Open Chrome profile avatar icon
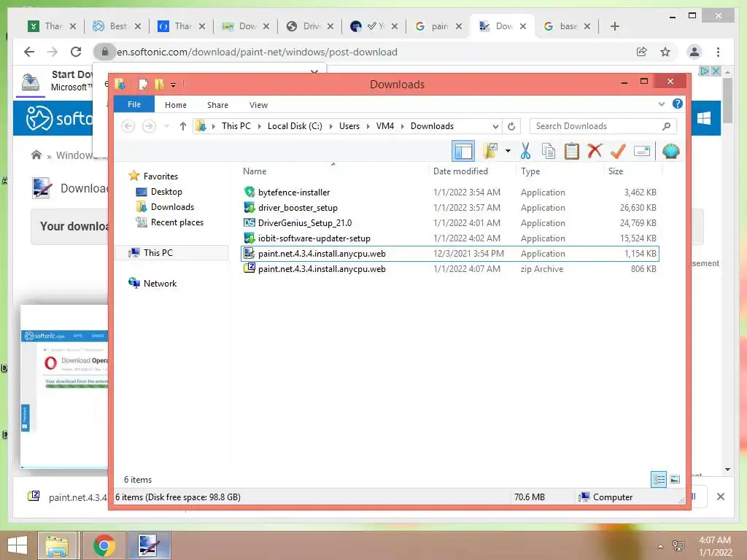 [694, 52]
